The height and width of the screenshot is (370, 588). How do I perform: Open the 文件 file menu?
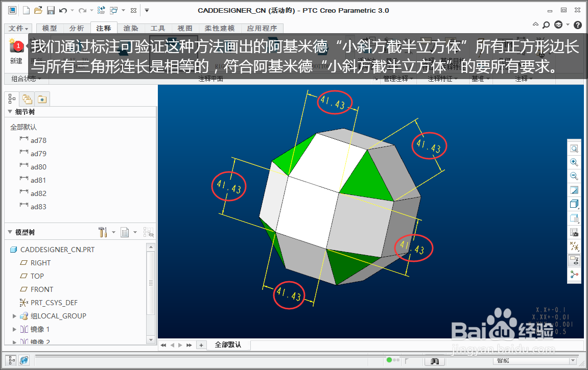pos(18,29)
